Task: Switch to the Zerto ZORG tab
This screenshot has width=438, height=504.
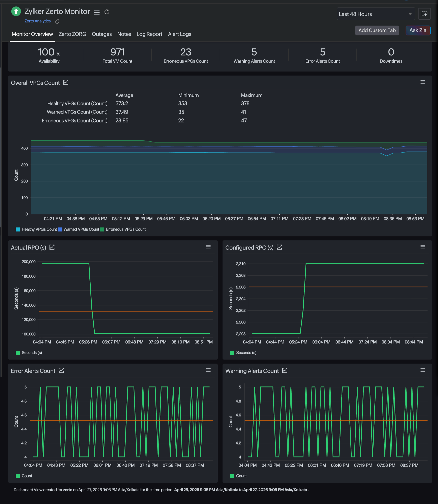Action: (x=72, y=34)
